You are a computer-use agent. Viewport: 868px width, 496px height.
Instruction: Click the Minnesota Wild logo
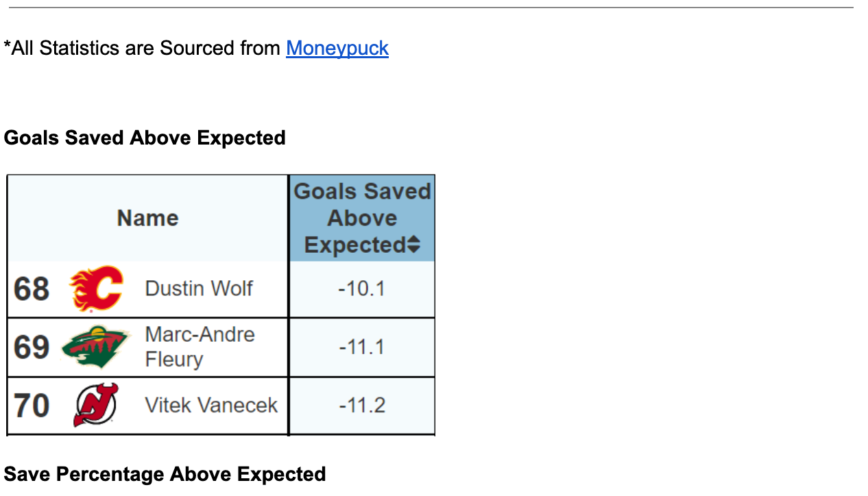pos(96,347)
